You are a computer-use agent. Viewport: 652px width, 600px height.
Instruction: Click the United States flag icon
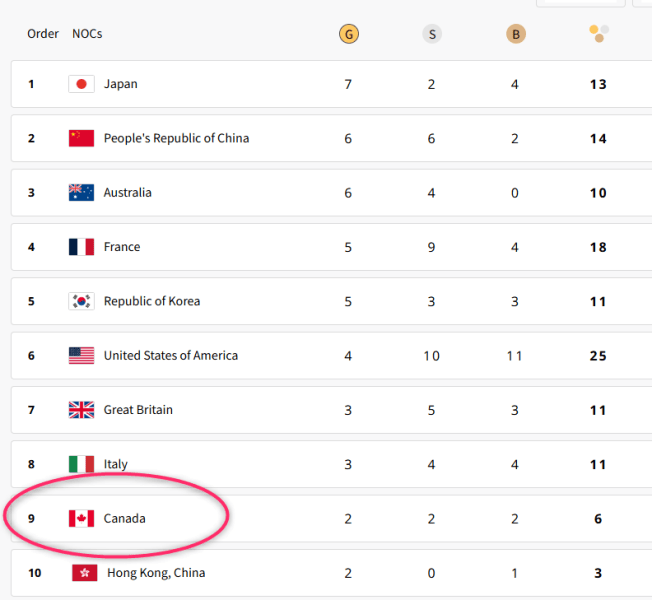pyautogui.click(x=81, y=355)
